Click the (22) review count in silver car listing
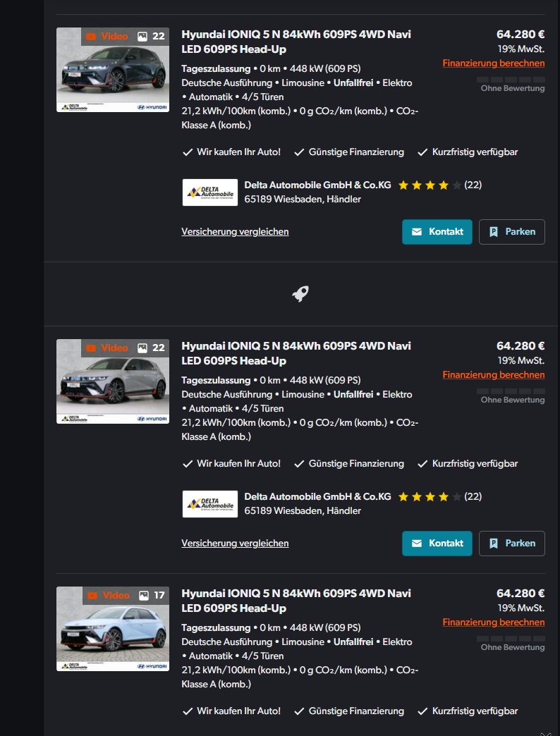Image resolution: width=560 pixels, height=736 pixels. coord(473,496)
